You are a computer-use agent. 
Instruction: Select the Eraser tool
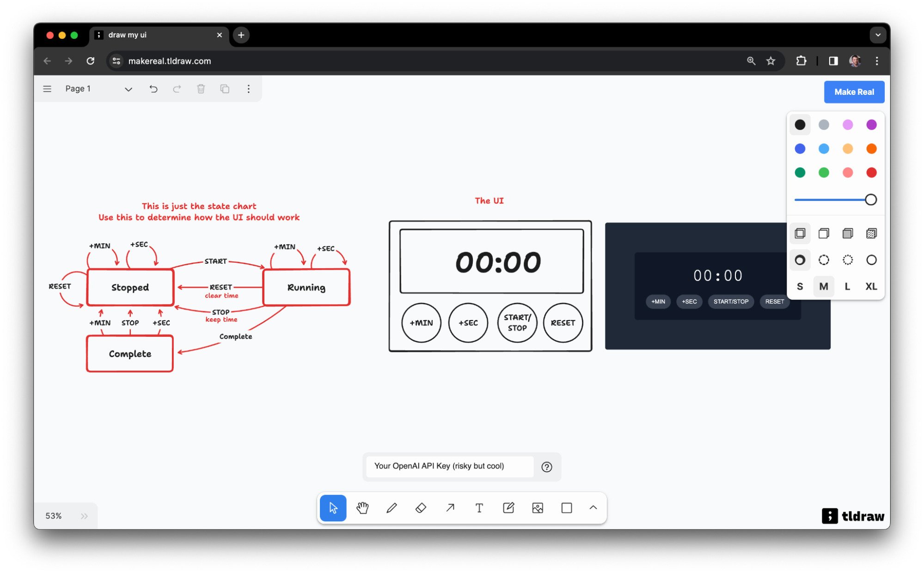tap(420, 508)
